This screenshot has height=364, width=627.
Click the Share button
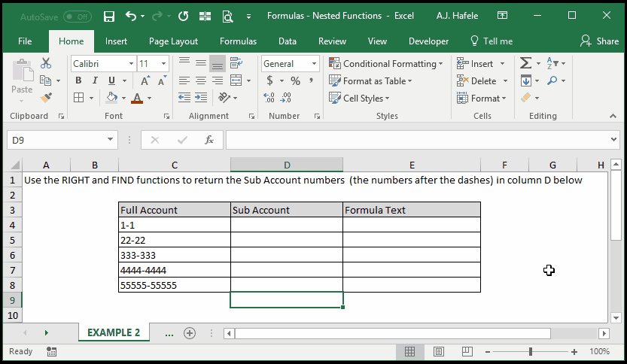click(599, 41)
